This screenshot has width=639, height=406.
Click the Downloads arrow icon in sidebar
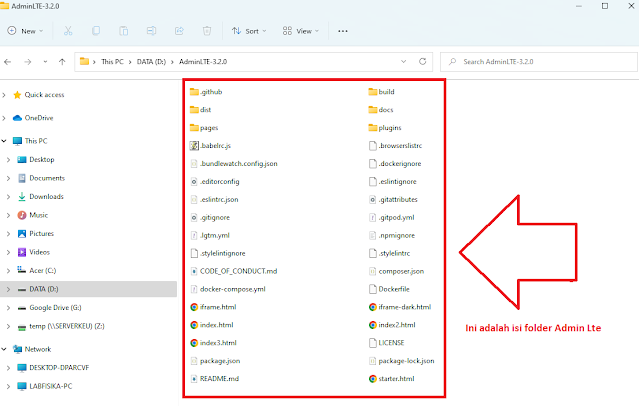pyautogui.click(x=22, y=196)
